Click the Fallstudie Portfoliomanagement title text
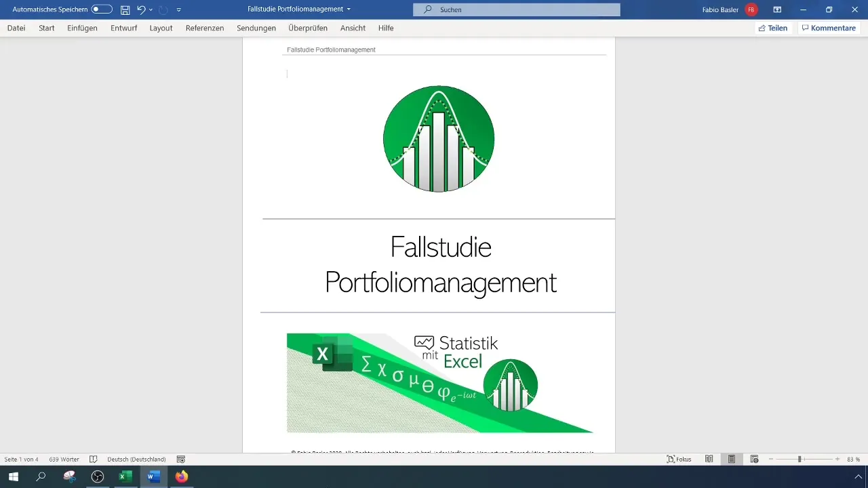This screenshot has width=868, height=488. tap(441, 265)
